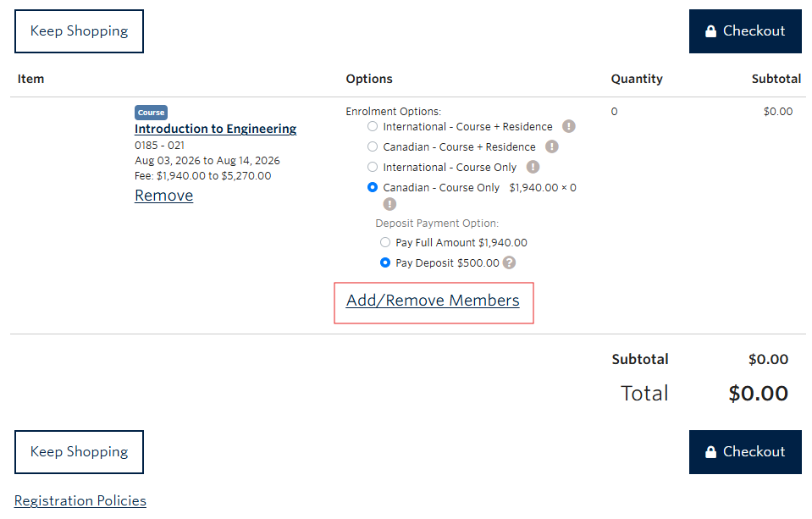Select Pay Deposit $500.00 option
The image size is (812, 519).
(384, 262)
